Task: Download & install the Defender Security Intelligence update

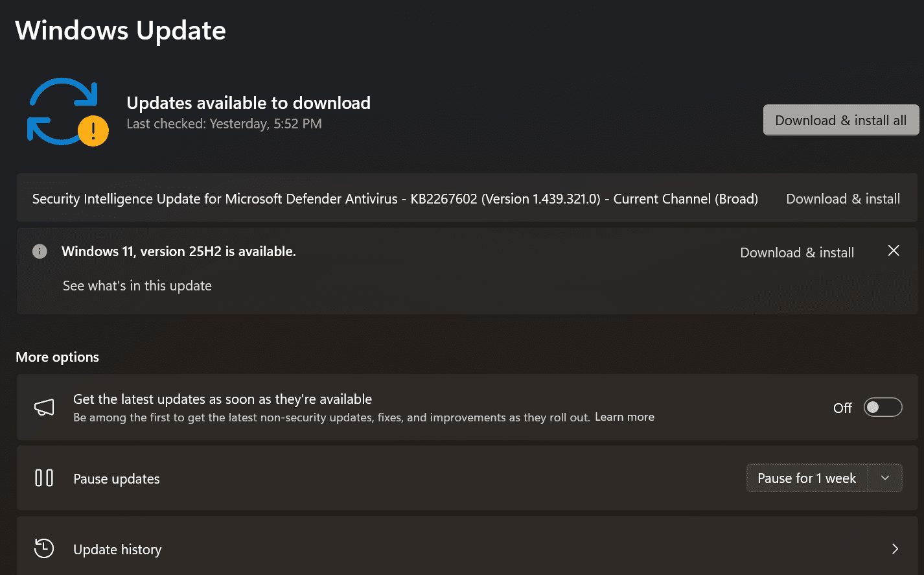Action: point(842,199)
